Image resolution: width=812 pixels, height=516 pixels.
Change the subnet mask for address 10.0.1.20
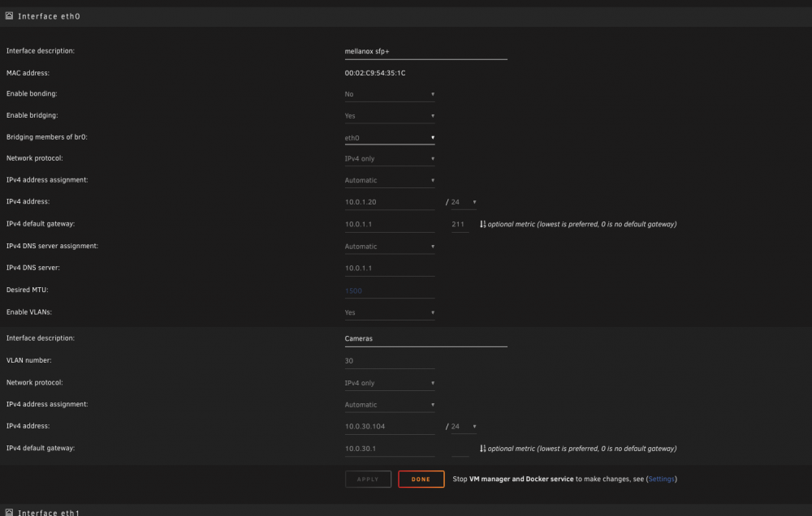[x=464, y=202]
